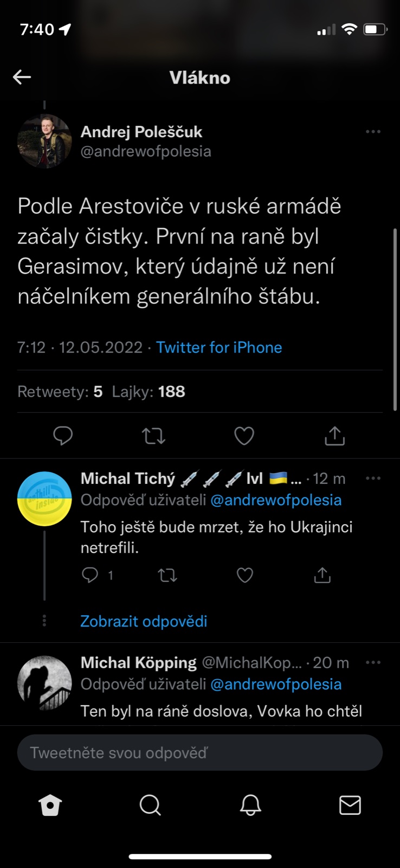Viewport: 400px width, 868px height.
Task: Reply to Andrej Poleščuk's main tweet
Action: click(x=63, y=436)
